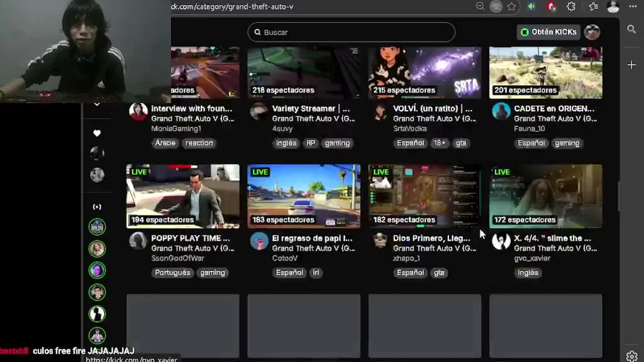
Task: Open 'Variety Streamer |' stream title
Action: click(x=311, y=108)
